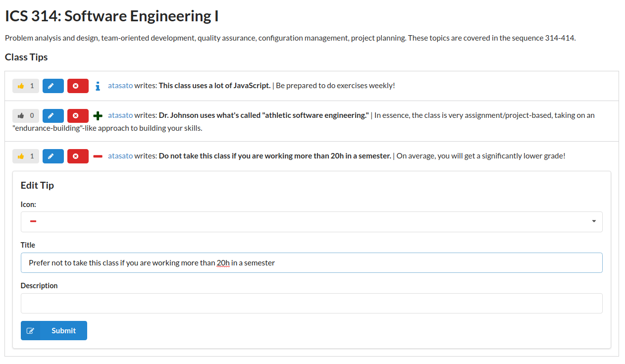The height and width of the screenshot is (364, 625).
Task: Submit the edited tip
Action: (54, 331)
